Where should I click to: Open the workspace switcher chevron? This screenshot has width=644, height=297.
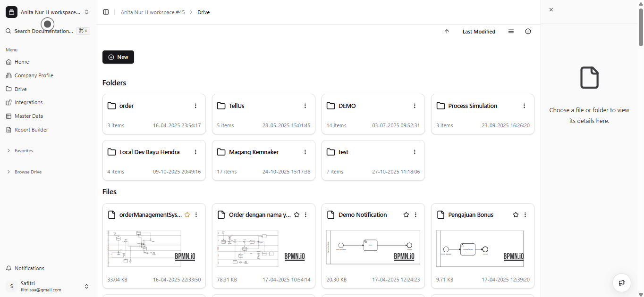86,12
